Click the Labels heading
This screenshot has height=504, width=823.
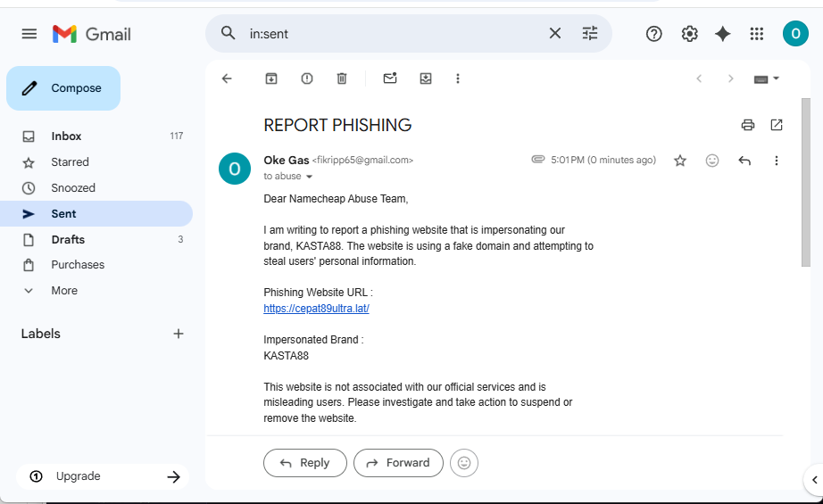point(40,334)
